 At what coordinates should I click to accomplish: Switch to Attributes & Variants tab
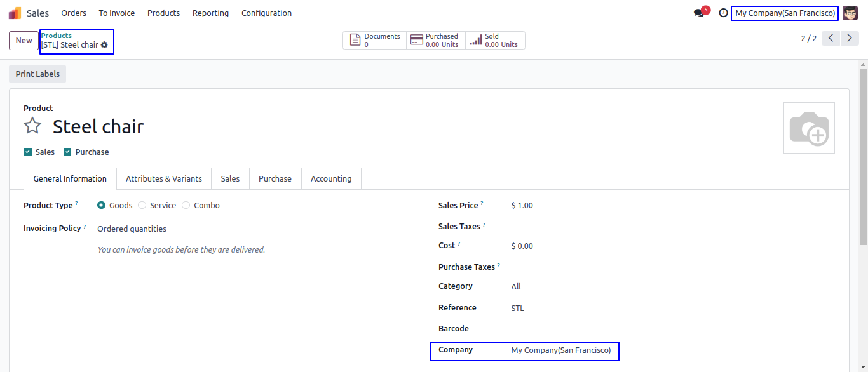tap(164, 178)
